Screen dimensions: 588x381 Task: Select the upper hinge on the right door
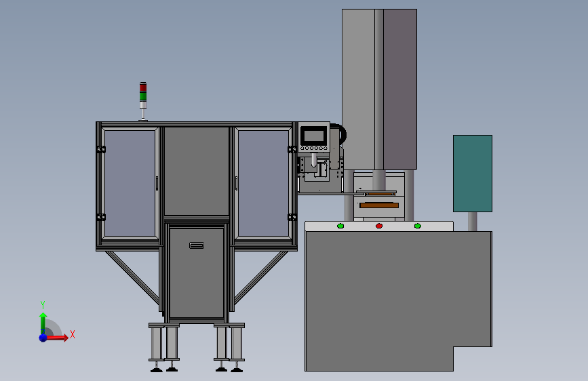tap(292, 150)
